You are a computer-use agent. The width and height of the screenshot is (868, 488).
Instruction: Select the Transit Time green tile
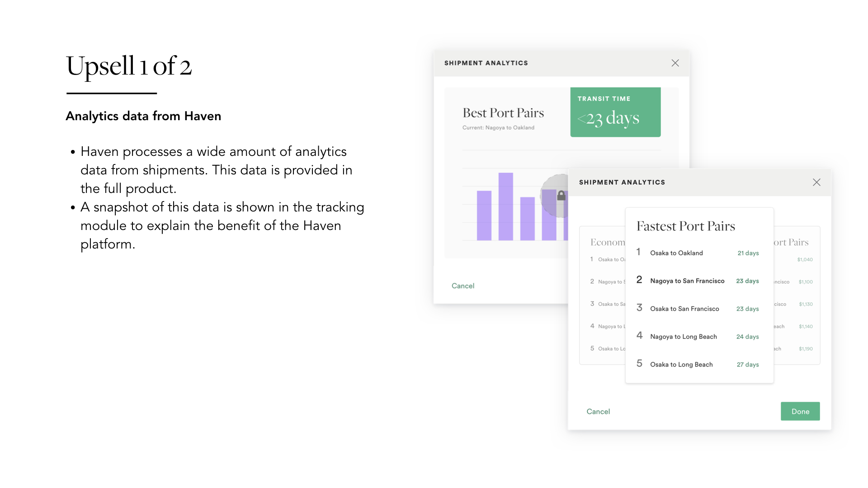coord(615,112)
